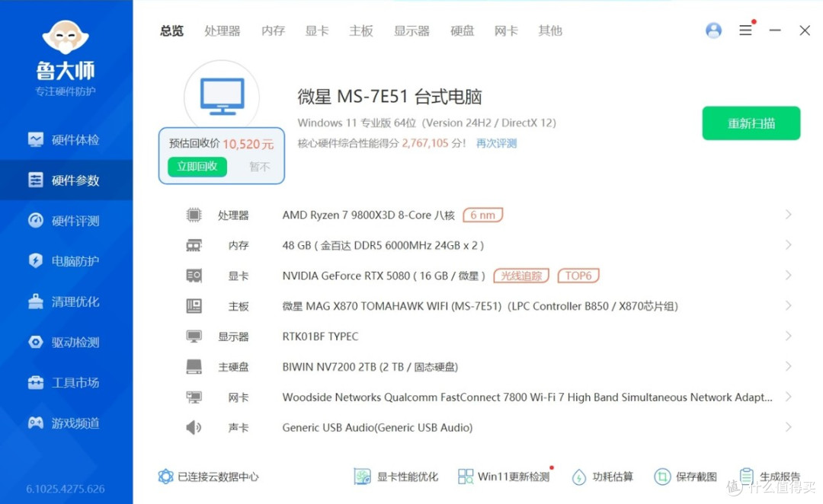Open the hamburger main menu
Viewport: 823px width, 504px height.
745,30
